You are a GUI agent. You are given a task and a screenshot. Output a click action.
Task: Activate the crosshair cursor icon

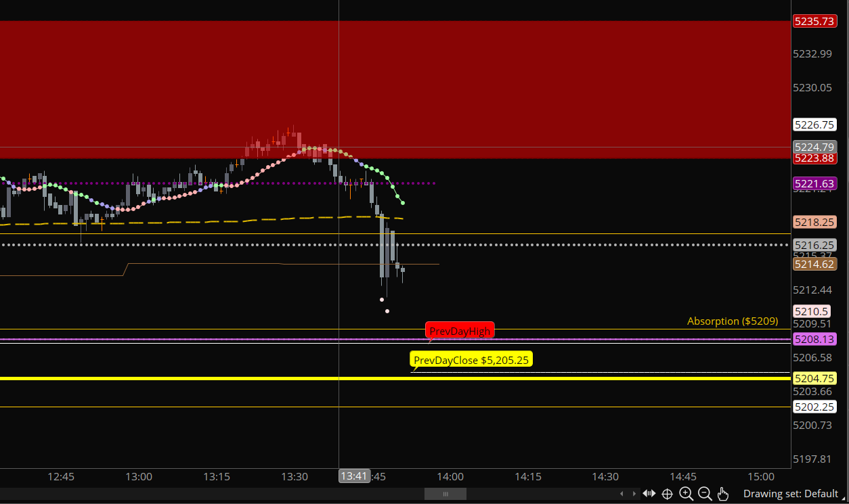pos(667,494)
